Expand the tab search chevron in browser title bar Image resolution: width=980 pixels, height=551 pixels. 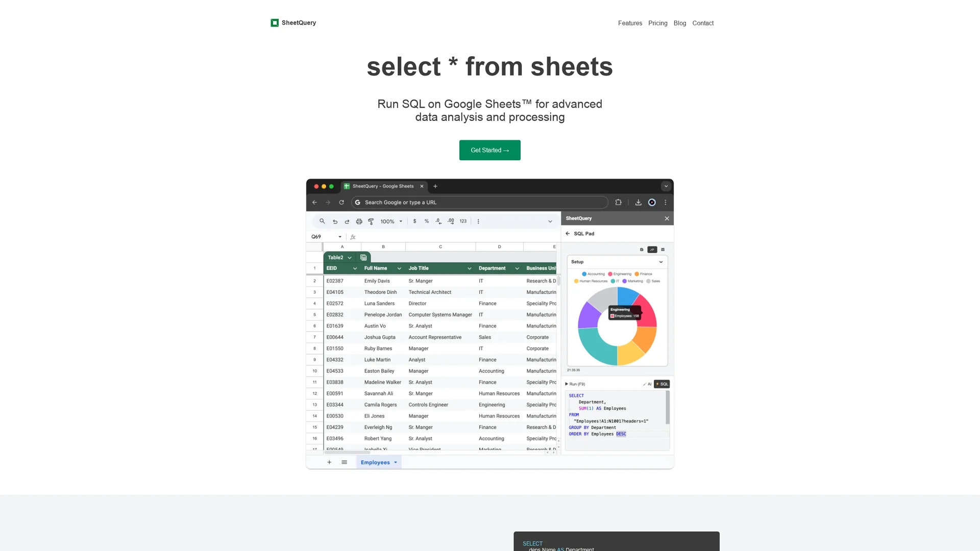tap(666, 186)
